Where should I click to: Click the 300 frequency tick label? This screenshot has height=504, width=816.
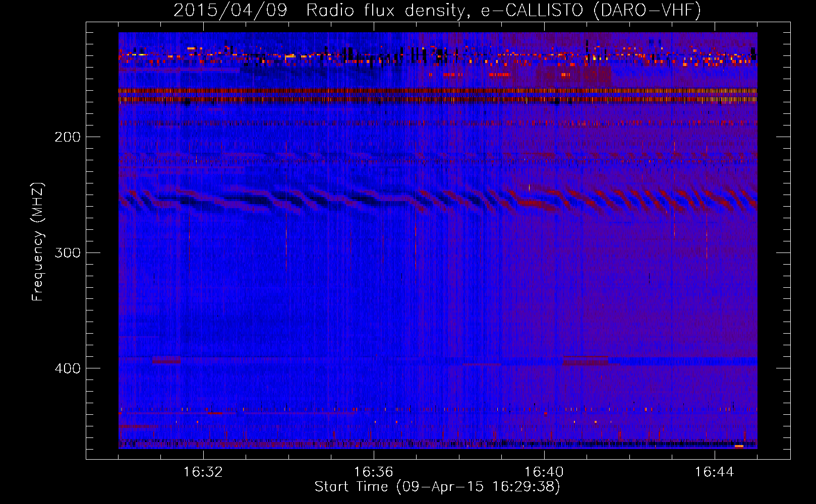[x=68, y=253]
